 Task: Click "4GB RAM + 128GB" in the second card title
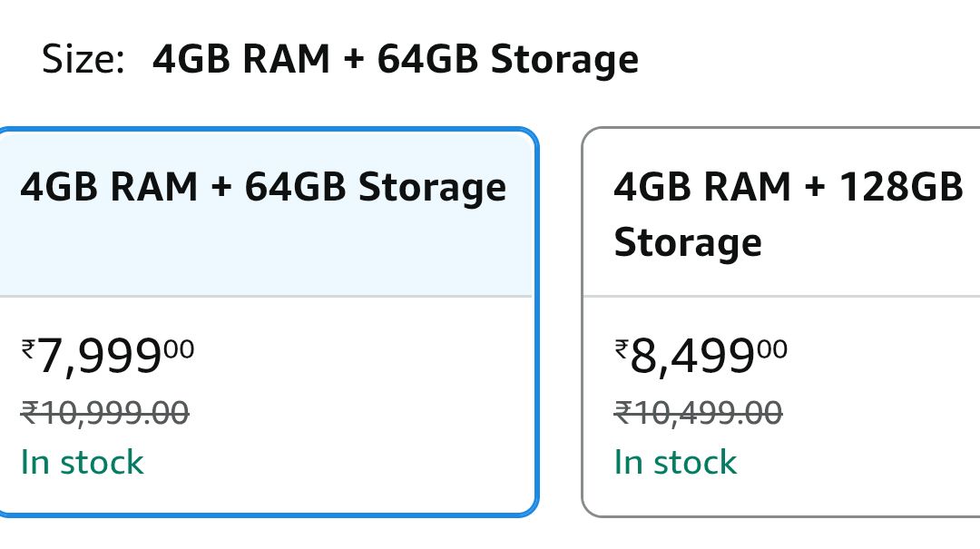(x=788, y=187)
